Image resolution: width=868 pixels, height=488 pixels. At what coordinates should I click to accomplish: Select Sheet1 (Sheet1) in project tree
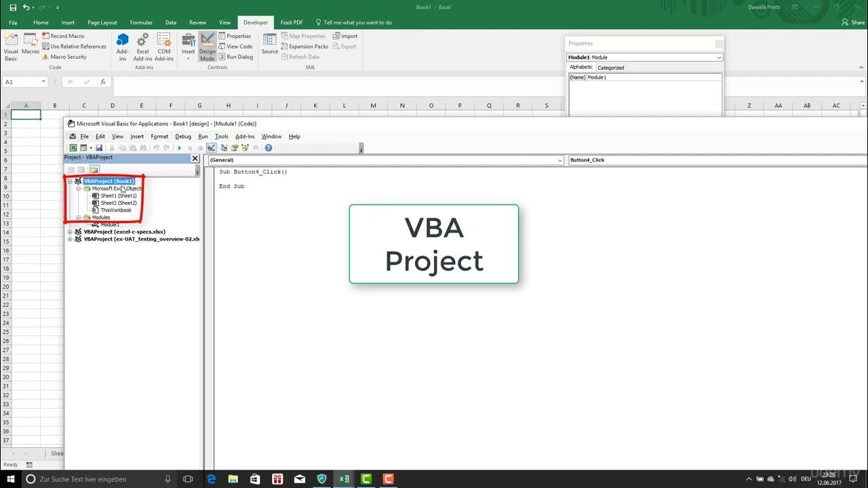pyautogui.click(x=119, y=196)
